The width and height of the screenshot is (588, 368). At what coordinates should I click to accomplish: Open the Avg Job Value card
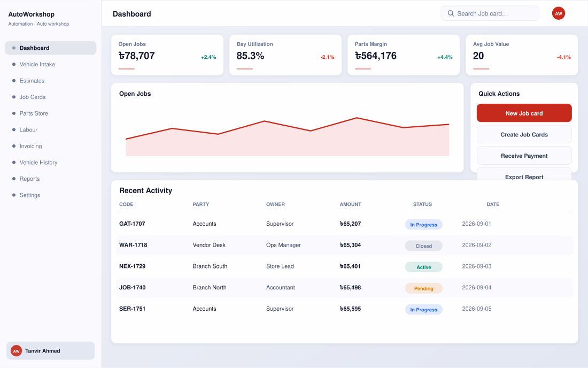[x=522, y=55]
